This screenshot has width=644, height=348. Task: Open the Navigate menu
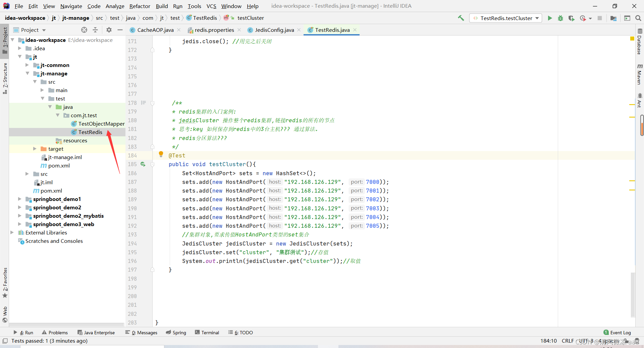pos(71,6)
